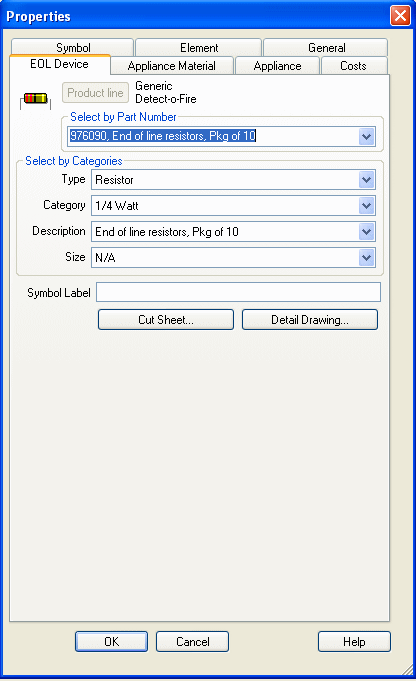Go to the Appliance tab
This screenshot has width=416, height=681.
(277, 66)
